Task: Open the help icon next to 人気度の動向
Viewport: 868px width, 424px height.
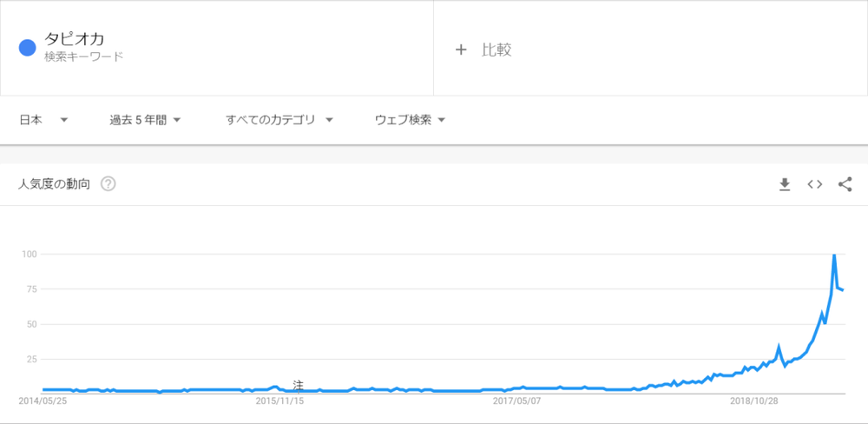Action: coord(108,184)
